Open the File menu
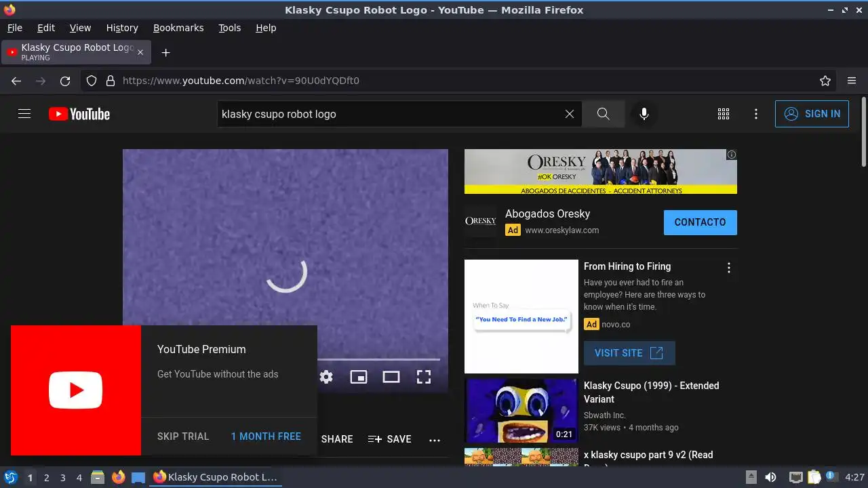The height and width of the screenshot is (488, 868). pos(14,28)
